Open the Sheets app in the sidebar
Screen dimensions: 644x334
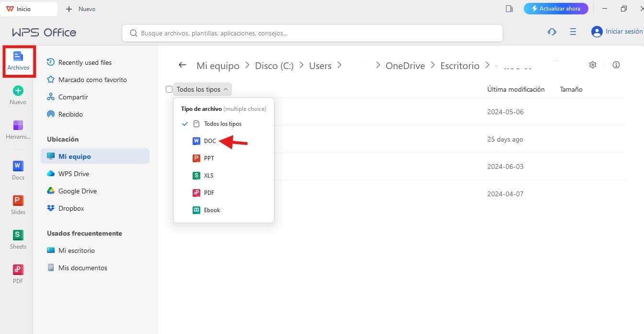pyautogui.click(x=18, y=238)
